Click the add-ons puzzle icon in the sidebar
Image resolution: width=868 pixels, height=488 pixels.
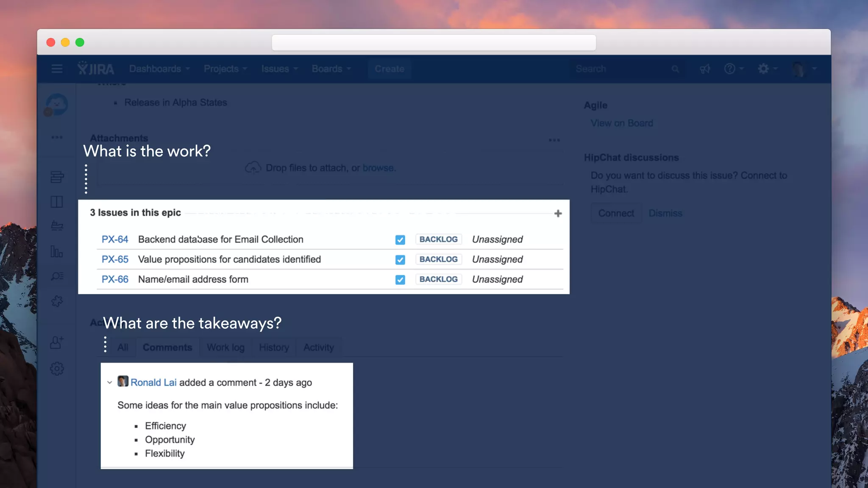57,301
